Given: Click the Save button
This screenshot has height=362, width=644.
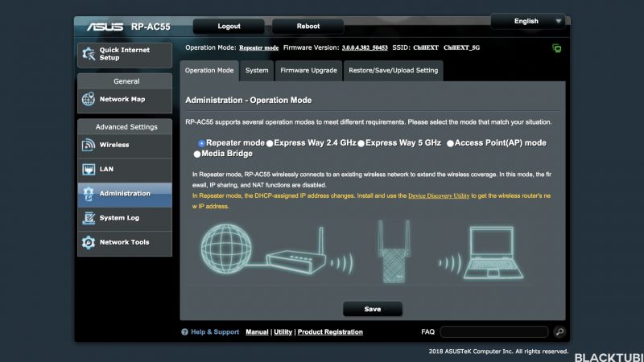Looking at the screenshot, I should coord(373,309).
